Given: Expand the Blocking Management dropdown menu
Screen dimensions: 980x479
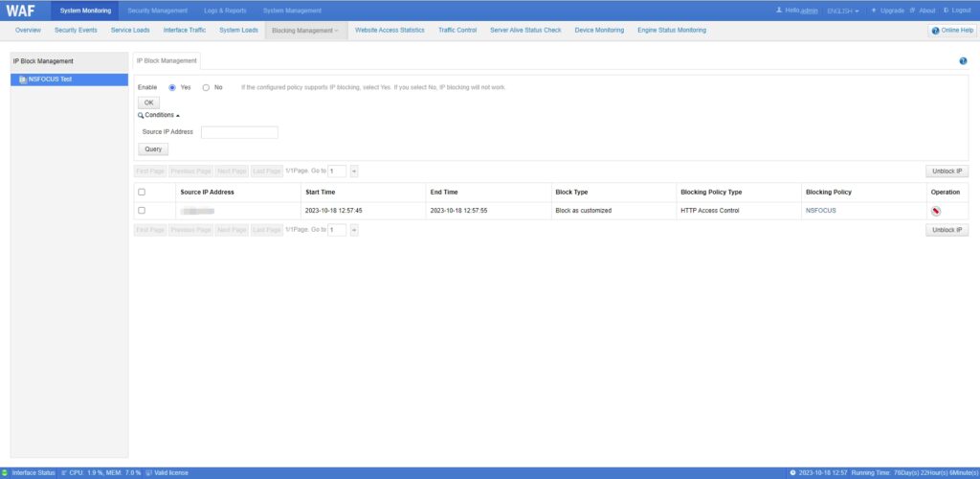Looking at the screenshot, I should click(x=305, y=30).
